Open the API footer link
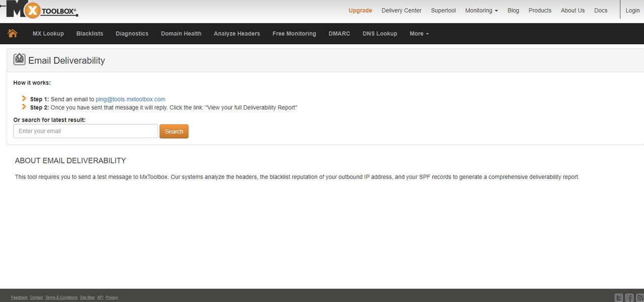Screen dimensions: 644x302 tap(100, 297)
